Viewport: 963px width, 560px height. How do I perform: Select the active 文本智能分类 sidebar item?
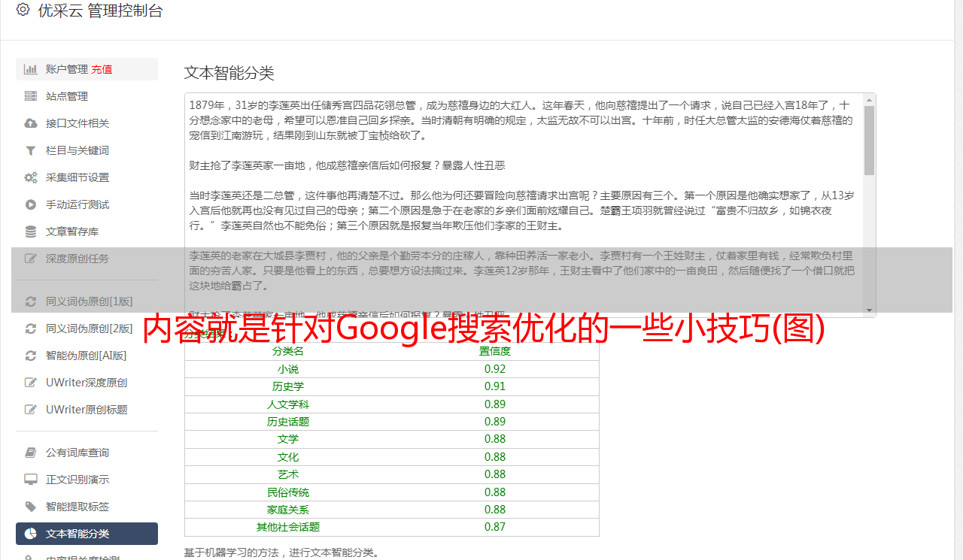pos(87,534)
